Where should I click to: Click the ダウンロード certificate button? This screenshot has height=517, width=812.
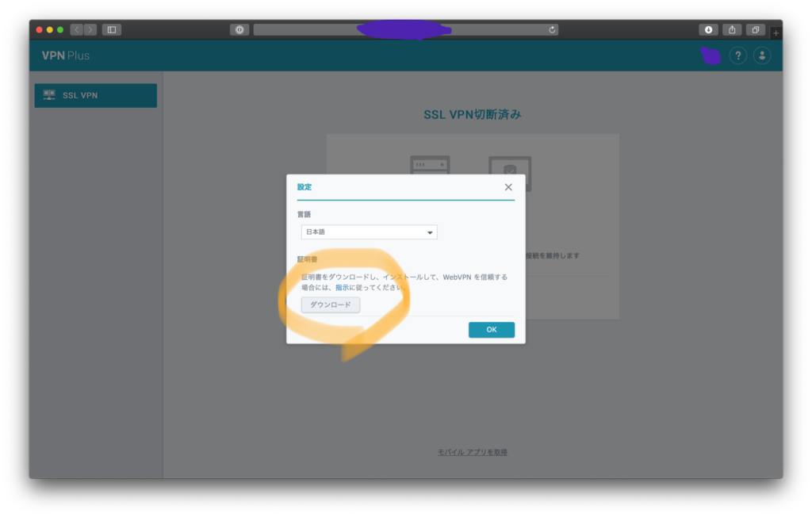[x=331, y=304]
